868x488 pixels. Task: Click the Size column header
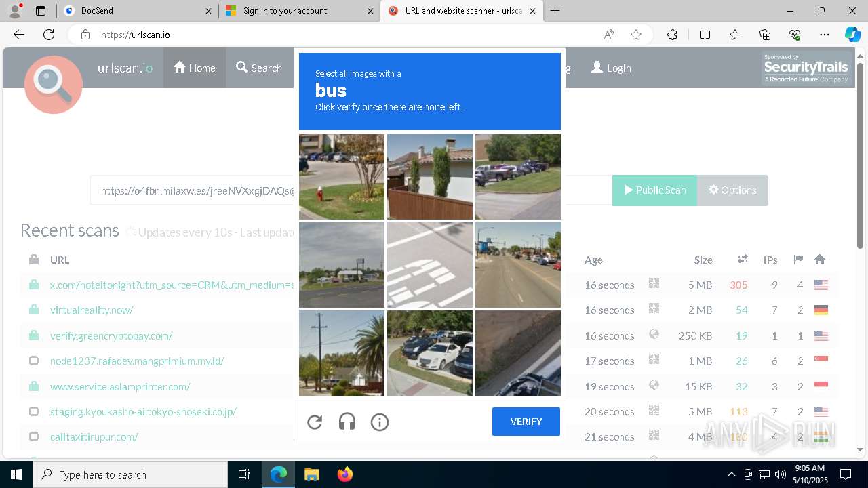[x=703, y=260]
